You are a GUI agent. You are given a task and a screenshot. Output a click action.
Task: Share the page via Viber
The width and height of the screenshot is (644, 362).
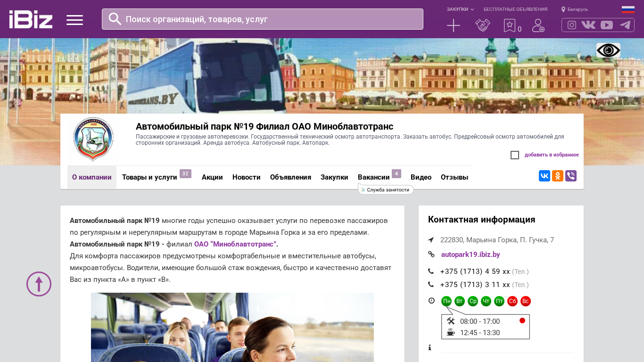coord(571,176)
